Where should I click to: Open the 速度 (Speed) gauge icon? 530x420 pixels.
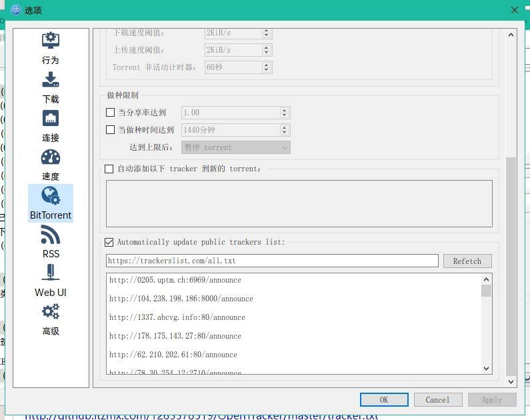point(51,157)
